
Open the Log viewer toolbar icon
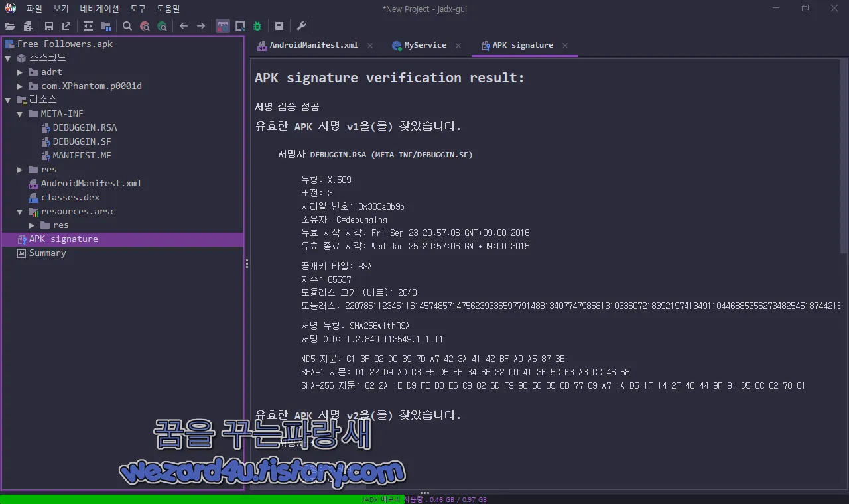(x=279, y=26)
